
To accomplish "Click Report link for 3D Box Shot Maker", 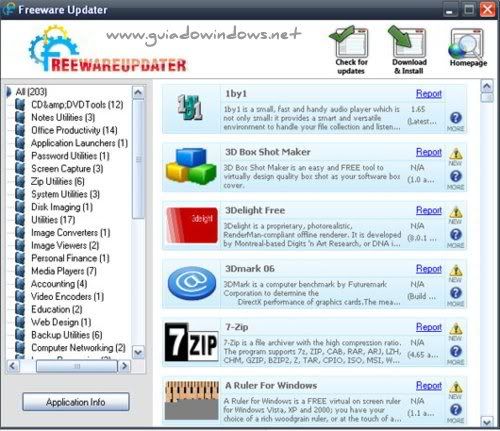I will coord(429,152).
